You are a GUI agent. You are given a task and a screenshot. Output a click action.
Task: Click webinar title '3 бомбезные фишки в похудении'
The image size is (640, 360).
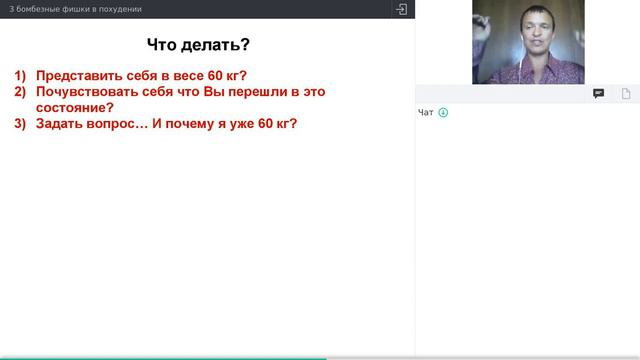click(x=75, y=9)
